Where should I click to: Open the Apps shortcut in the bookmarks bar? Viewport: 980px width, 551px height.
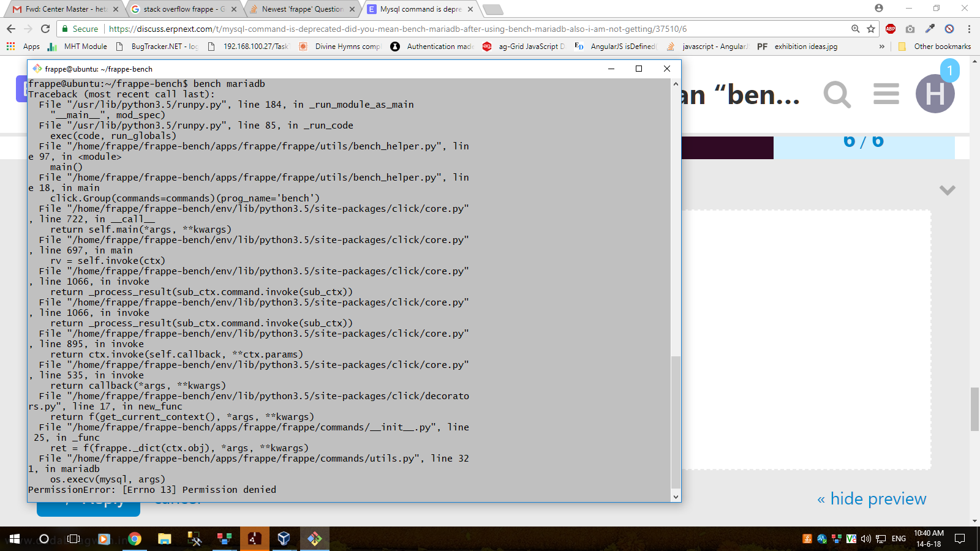click(x=23, y=47)
